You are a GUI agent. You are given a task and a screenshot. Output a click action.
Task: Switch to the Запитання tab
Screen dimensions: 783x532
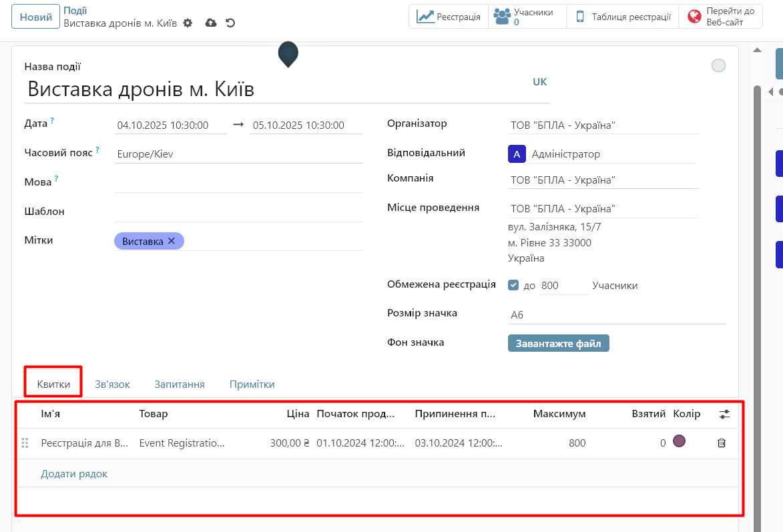click(x=179, y=384)
